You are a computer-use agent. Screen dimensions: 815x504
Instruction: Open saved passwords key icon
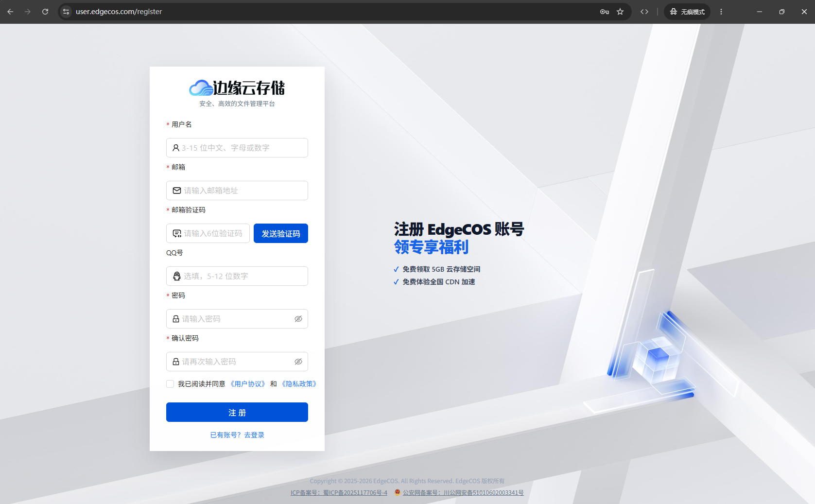[x=605, y=12]
